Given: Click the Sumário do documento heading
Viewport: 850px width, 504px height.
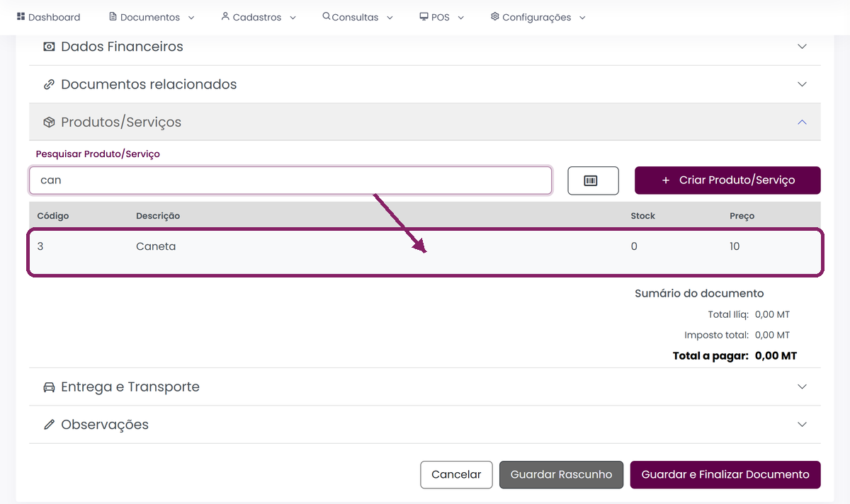Looking at the screenshot, I should coord(699,293).
